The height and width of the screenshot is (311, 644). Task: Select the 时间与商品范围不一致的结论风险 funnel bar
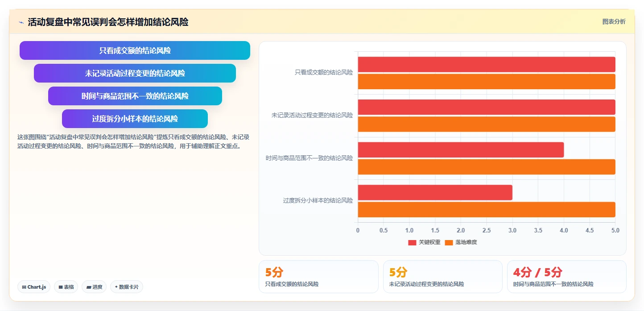point(135,96)
